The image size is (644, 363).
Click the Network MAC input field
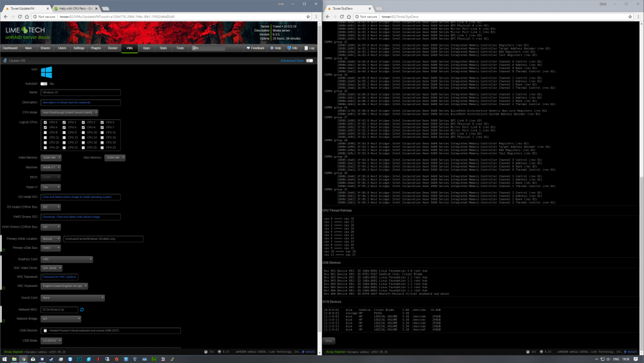tap(59, 309)
